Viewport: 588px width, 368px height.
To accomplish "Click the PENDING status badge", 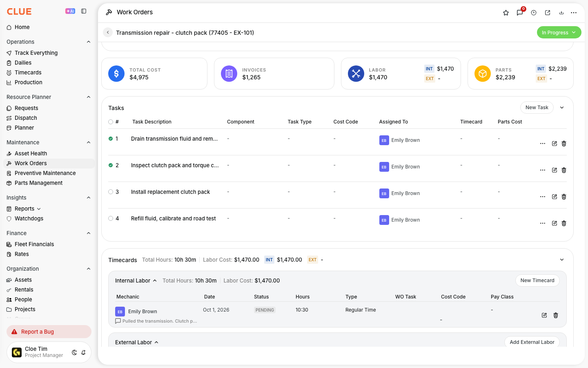I will tap(265, 310).
